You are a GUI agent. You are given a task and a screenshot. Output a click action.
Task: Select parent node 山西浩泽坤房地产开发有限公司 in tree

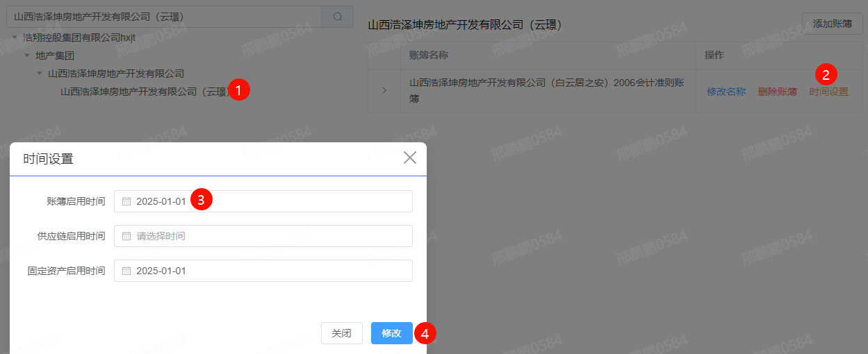[116, 74]
